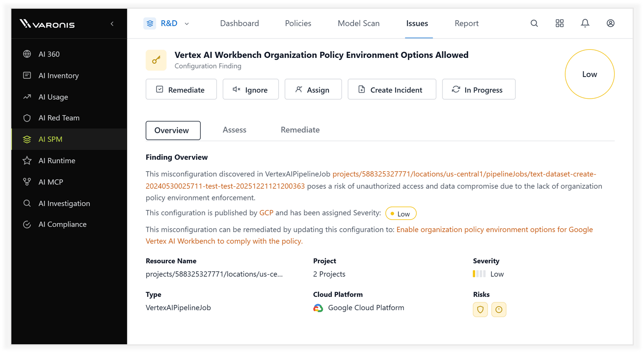Click the shield risk icon

(480, 309)
